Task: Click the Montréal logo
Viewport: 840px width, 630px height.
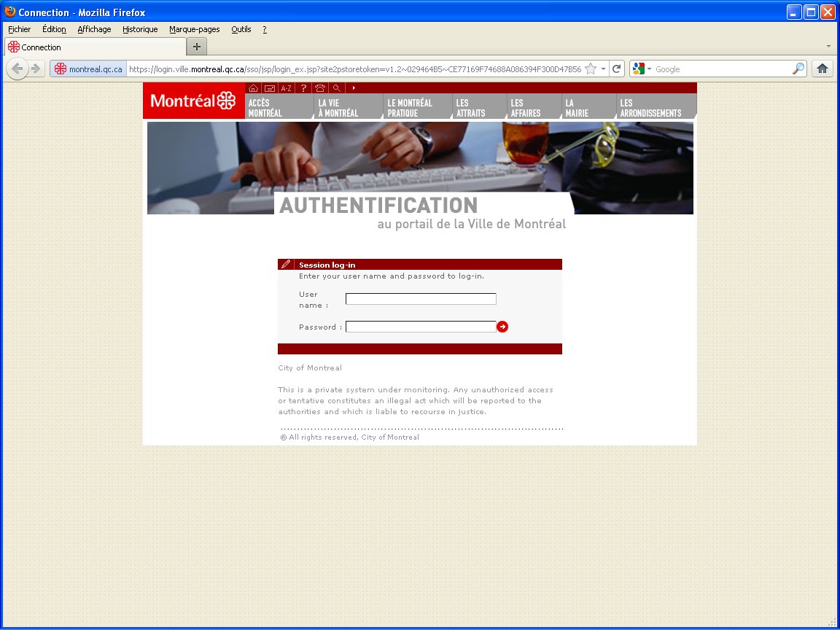Action: [193, 101]
